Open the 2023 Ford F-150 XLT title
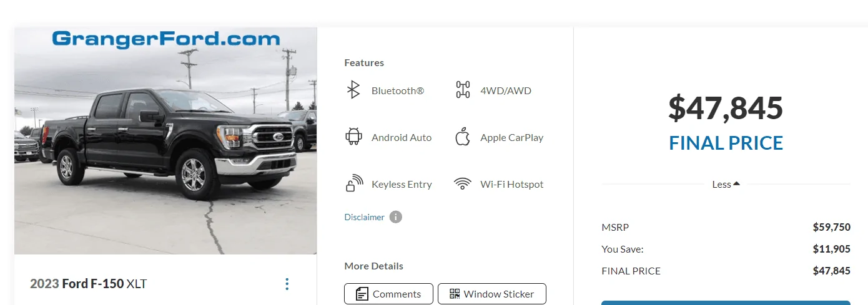868x305 pixels. point(89,284)
